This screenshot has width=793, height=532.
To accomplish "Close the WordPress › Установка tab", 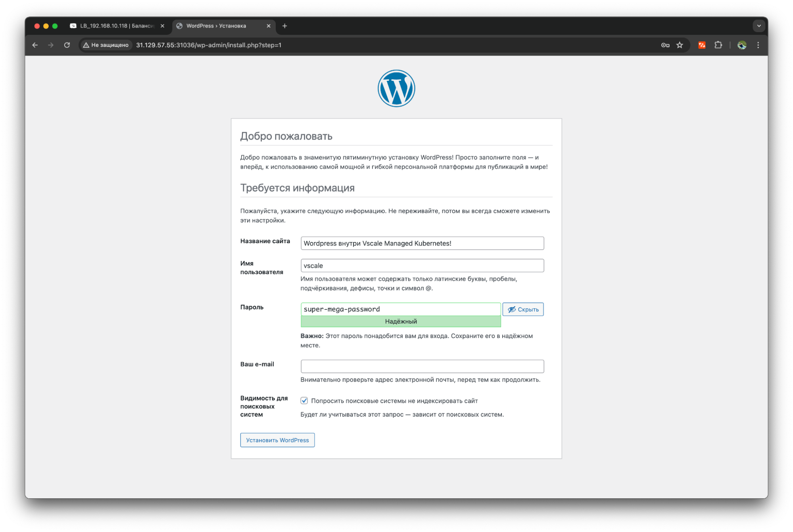I will tap(269, 26).
